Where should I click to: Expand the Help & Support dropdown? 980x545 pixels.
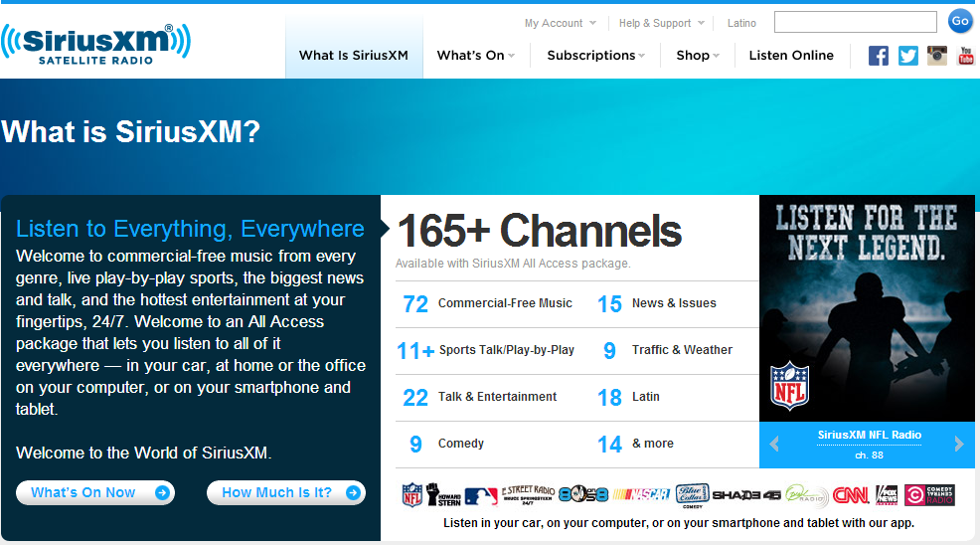click(661, 23)
